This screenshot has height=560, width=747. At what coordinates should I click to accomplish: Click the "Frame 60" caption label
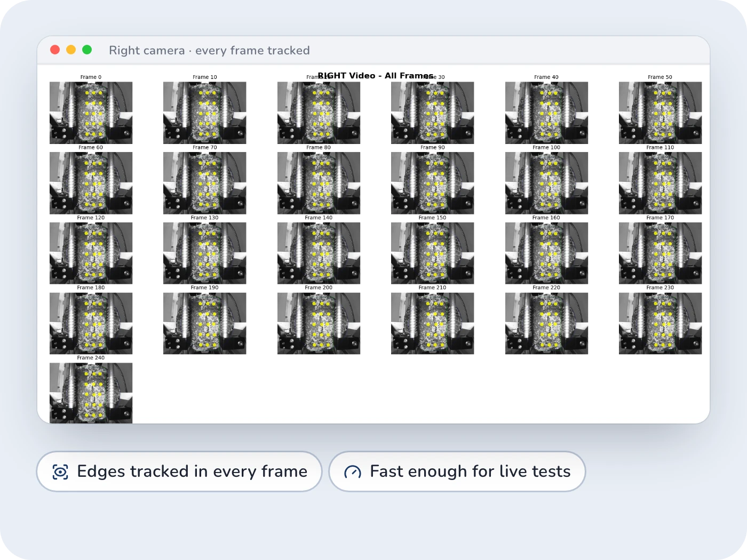pos(91,148)
